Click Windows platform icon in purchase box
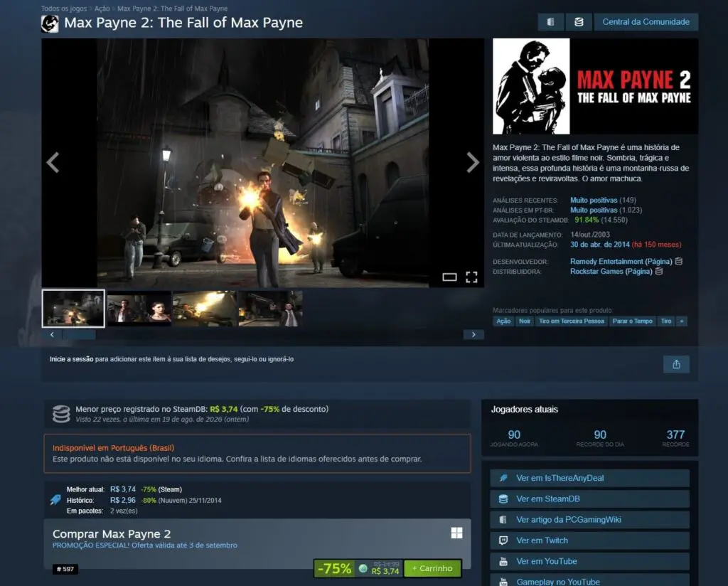The image size is (728, 586). click(457, 533)
